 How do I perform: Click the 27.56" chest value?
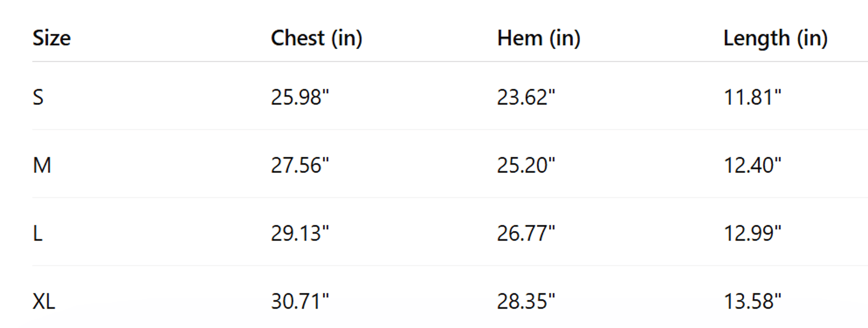point(300,165)
